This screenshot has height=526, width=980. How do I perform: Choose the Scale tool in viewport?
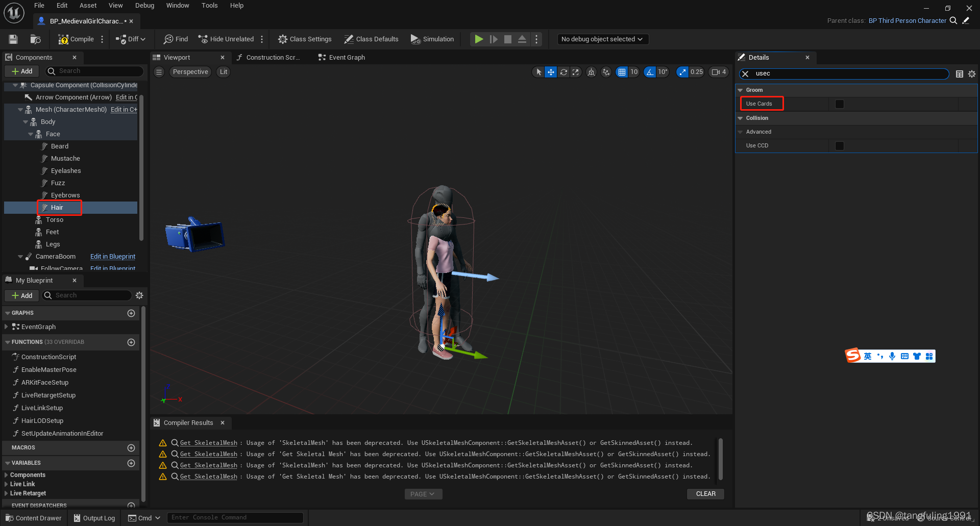(576, 72)
